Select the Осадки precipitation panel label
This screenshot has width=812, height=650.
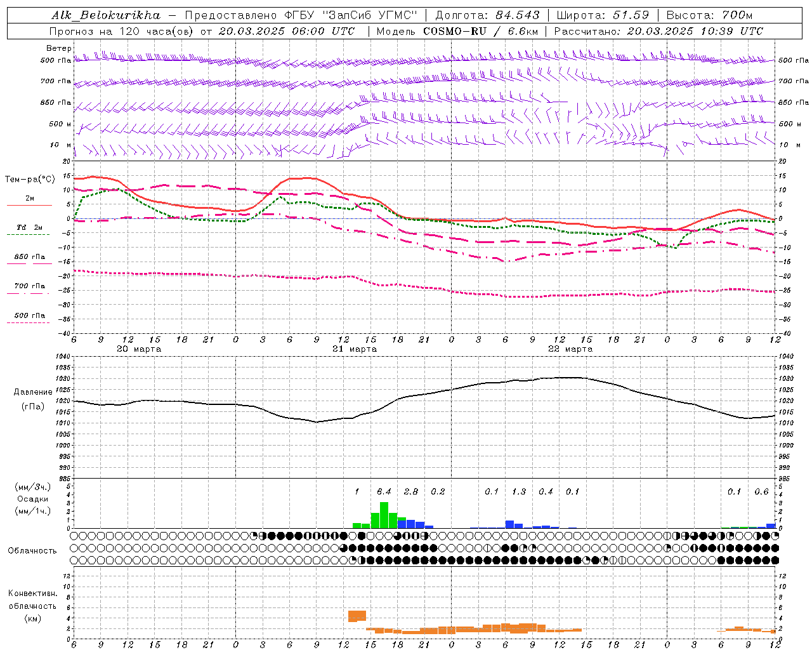point(33,499)
